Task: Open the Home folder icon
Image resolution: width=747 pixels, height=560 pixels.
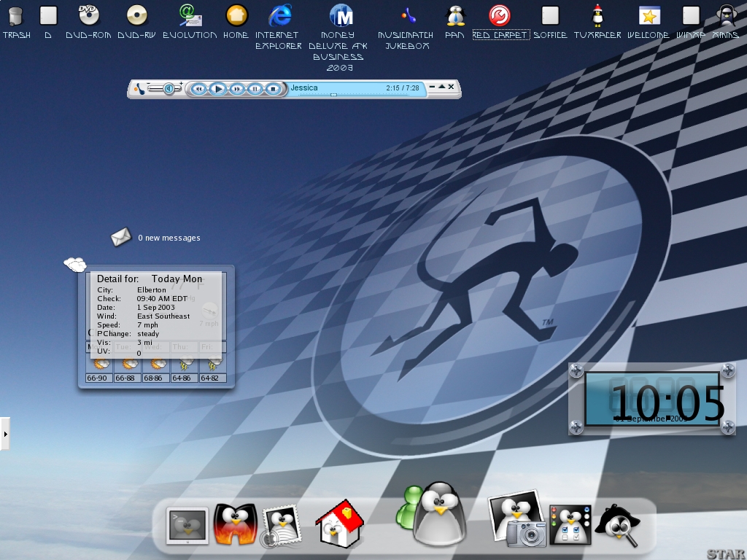Action: pyautogui.click(x=236, y=15)
